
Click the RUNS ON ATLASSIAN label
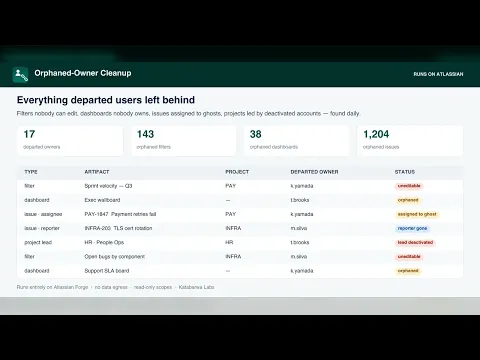(x=438, y=74)
